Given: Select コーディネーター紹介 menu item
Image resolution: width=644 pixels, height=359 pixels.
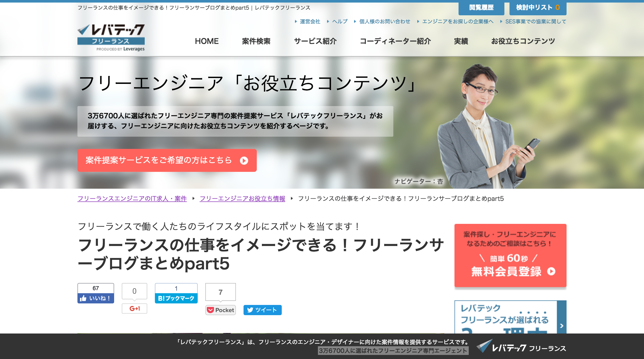Looking at the screenshot, I should click(395, 41).
